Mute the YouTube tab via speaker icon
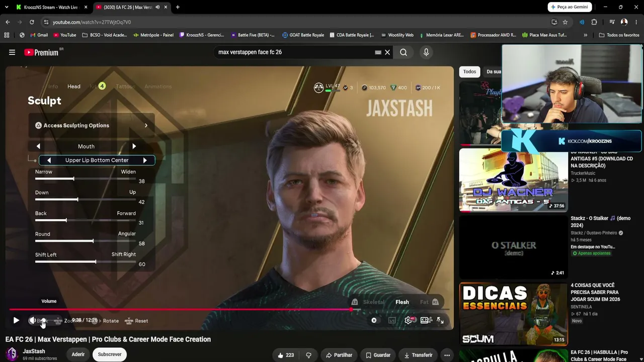The image size is (644, 362). [x=158, y=7]
